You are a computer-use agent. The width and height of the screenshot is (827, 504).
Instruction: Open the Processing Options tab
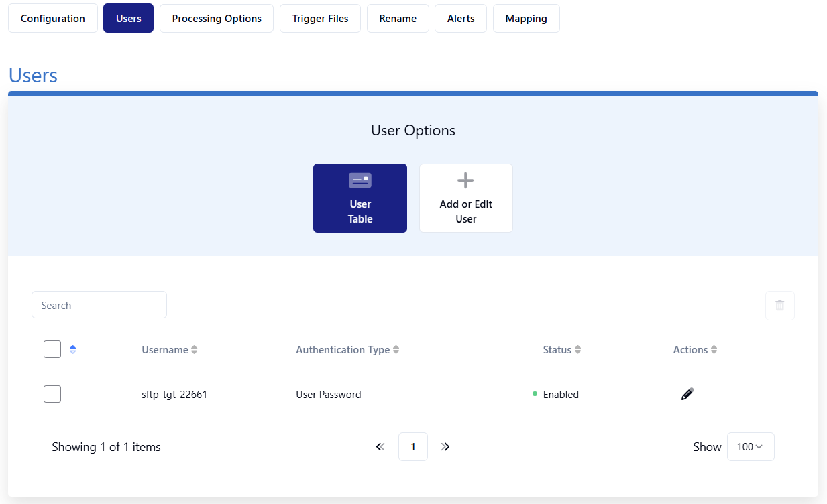[217, 19]
